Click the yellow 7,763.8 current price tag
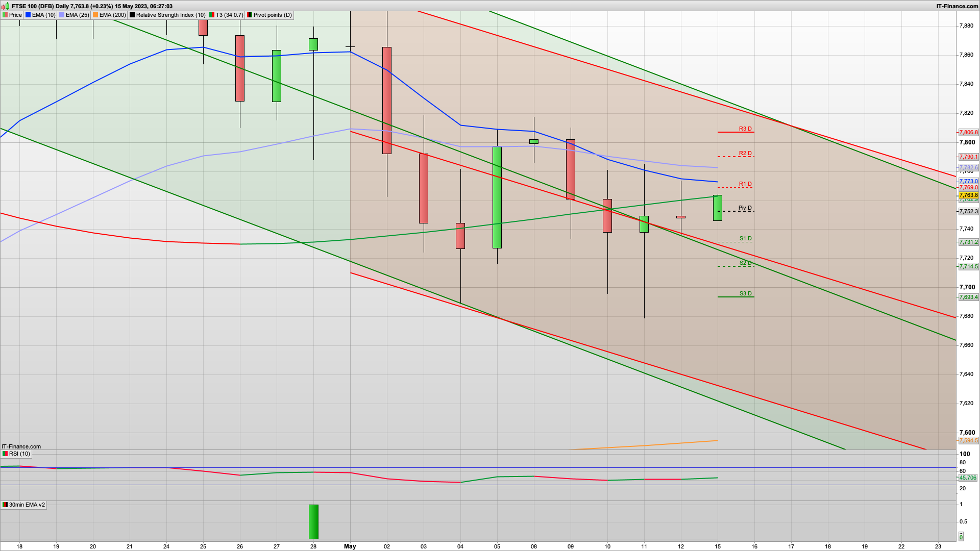 point(968,195)
